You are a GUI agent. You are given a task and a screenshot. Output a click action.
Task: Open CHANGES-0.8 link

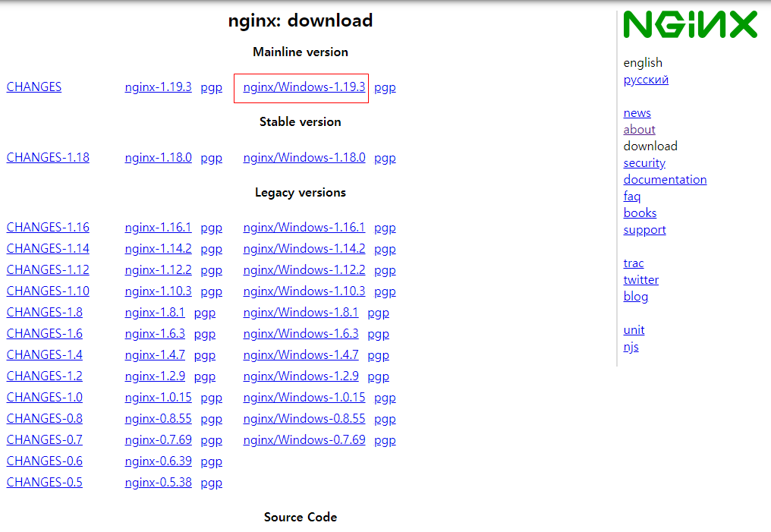pyautogui.click(x=44, y=418)
